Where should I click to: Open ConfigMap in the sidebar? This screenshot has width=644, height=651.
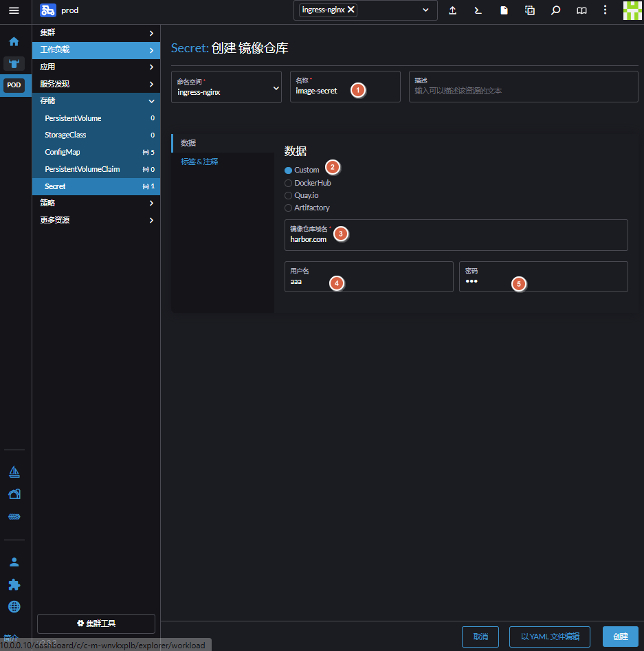click(x=96, y=152)
